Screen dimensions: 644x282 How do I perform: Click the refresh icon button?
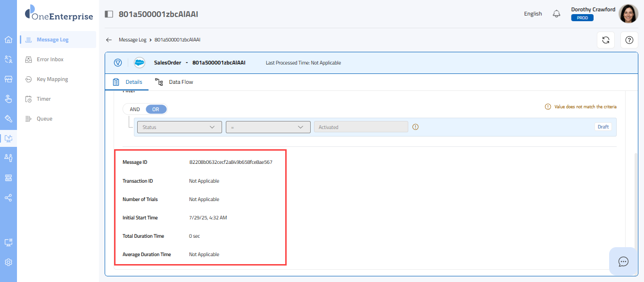[606, 40]
